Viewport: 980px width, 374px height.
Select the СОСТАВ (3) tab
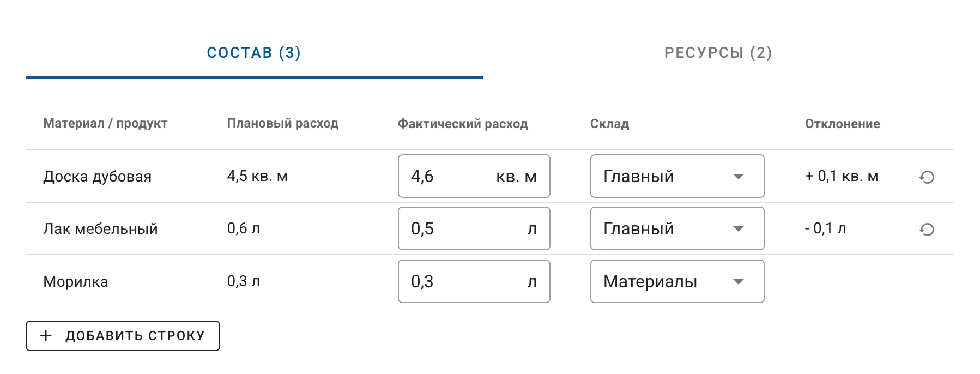(253, 52)
